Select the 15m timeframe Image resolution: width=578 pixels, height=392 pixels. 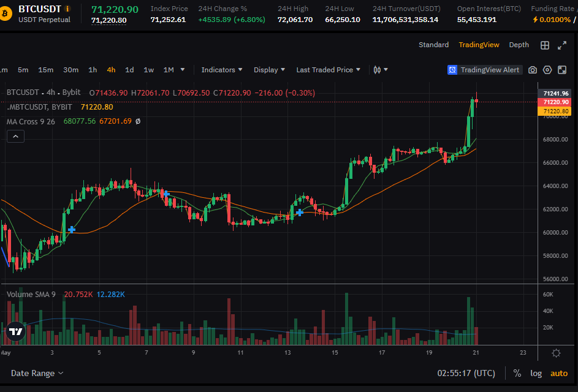[x=46, y=70]
